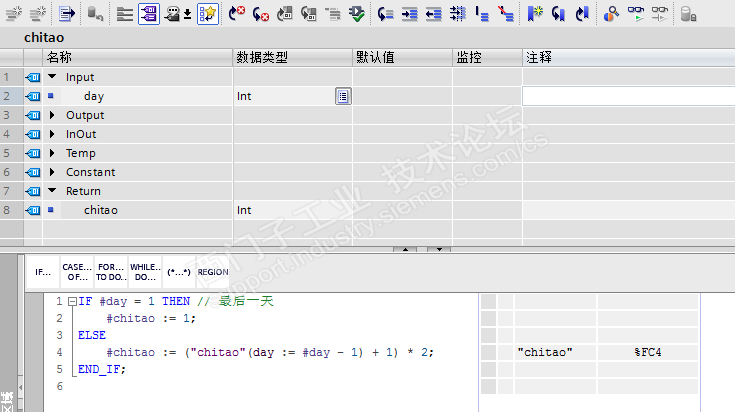Click the back arrow with red X icon
This screenshot has width=735, height=412.
coord(261,14)
